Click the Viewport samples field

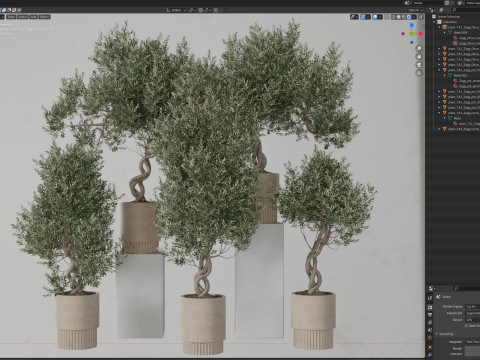(473, 354)
